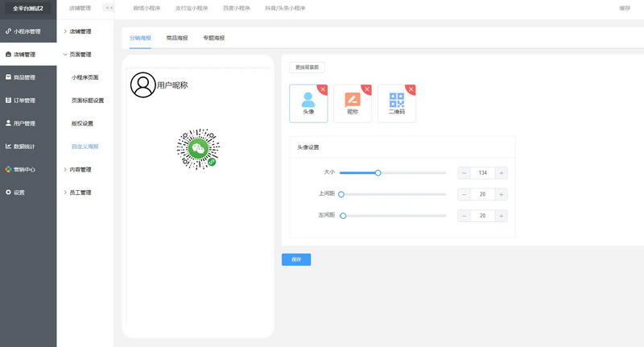Click the user avatar icon in poster preview

pyautogui.click(x=142, y=85)
